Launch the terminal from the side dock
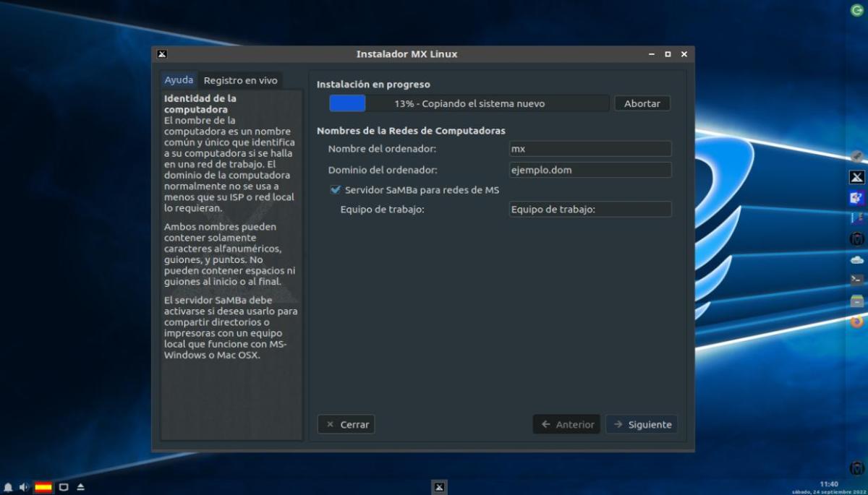Screen dimensions: 868x495 (856, 279)
